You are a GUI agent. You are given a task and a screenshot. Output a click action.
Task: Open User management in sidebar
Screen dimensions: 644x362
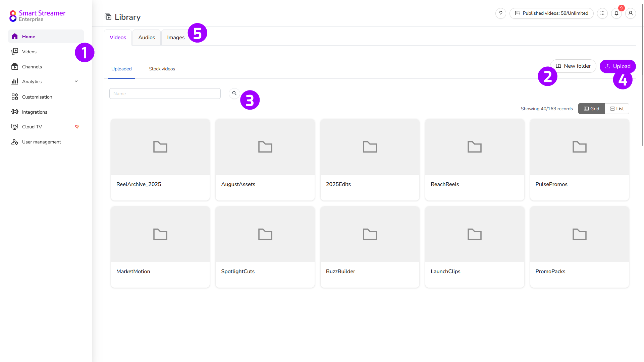pos(41,142)
